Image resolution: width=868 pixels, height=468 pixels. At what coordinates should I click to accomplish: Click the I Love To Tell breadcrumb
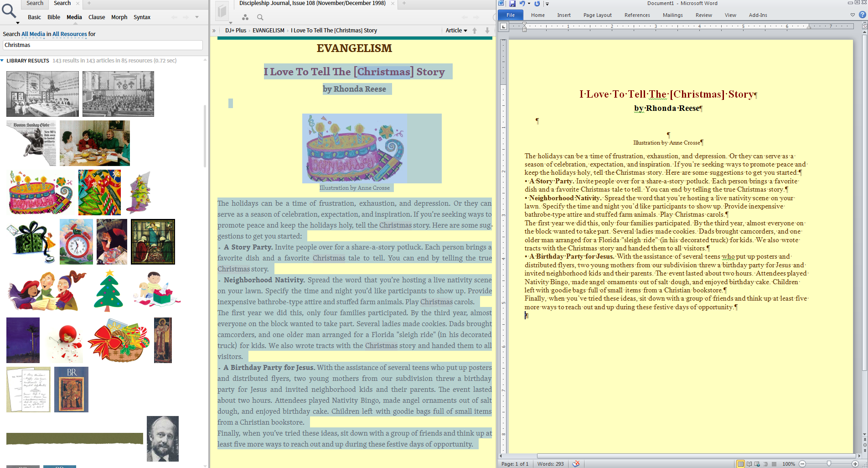[334, 31]
